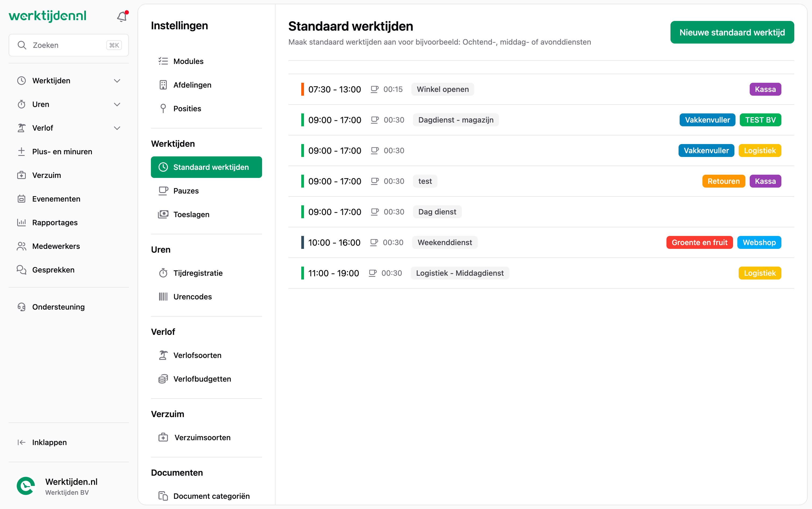Click the orange color bar of 07:30 row
The width and height of the screenshot is (812, 509).
click(x=302, y=89)
